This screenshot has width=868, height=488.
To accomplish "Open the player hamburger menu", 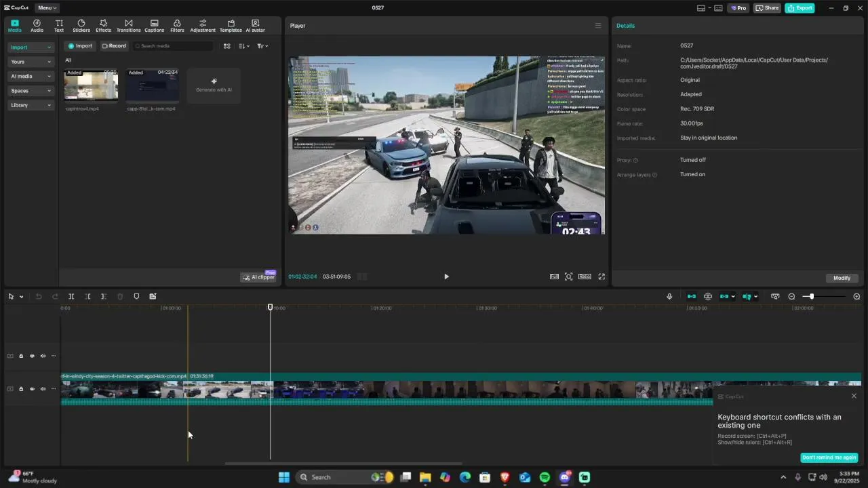I will pyautogui.click(x=598, y=26).
